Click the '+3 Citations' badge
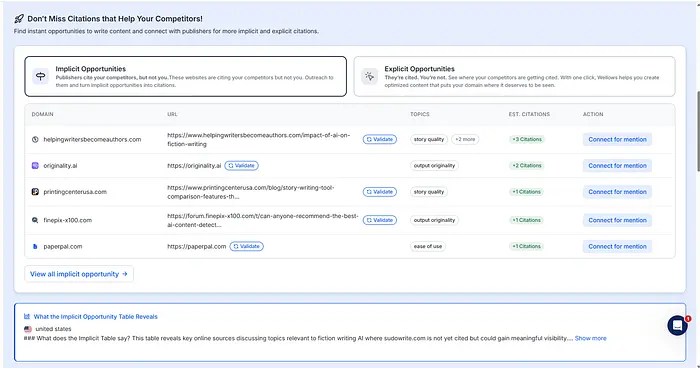This screenshot has width=700, height=368. [527, 139]
